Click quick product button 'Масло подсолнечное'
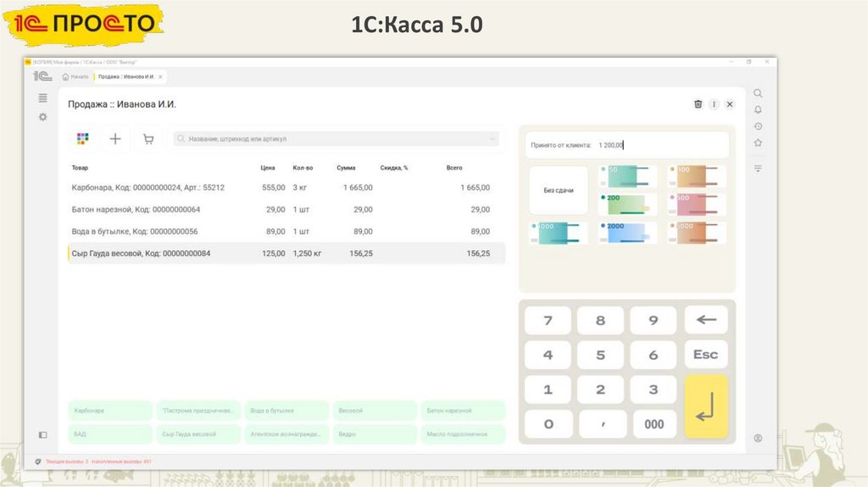This screenshot has height=487, width=868. pos(464,434)
